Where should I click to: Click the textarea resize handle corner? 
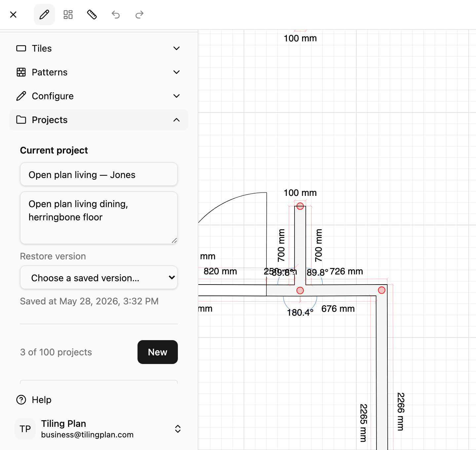coord(174,241)
